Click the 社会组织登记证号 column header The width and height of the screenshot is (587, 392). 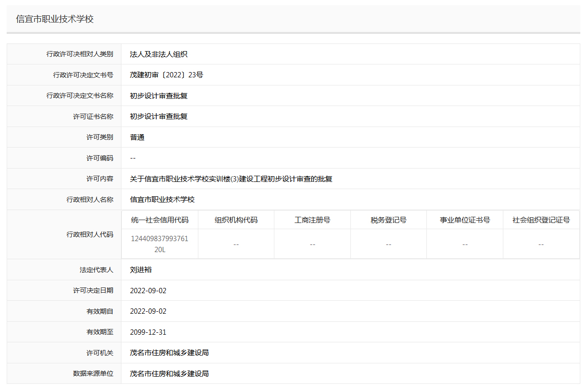(541, 220)
